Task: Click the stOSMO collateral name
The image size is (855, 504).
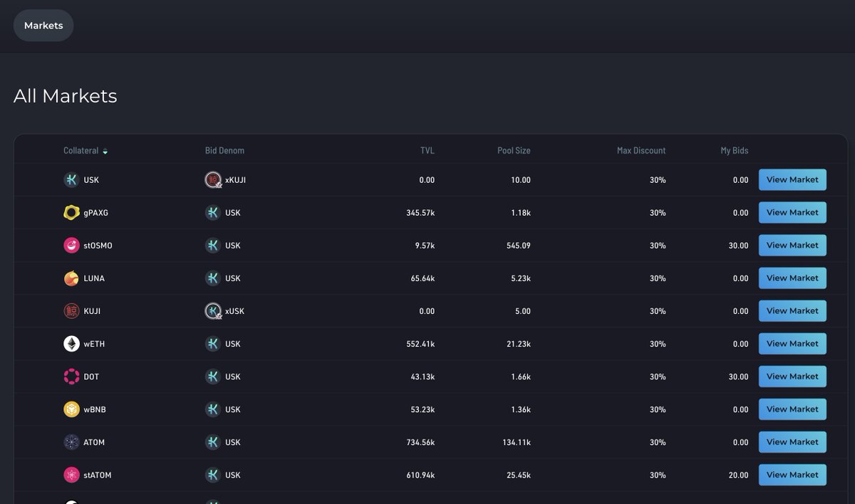Action: [98, 246]
